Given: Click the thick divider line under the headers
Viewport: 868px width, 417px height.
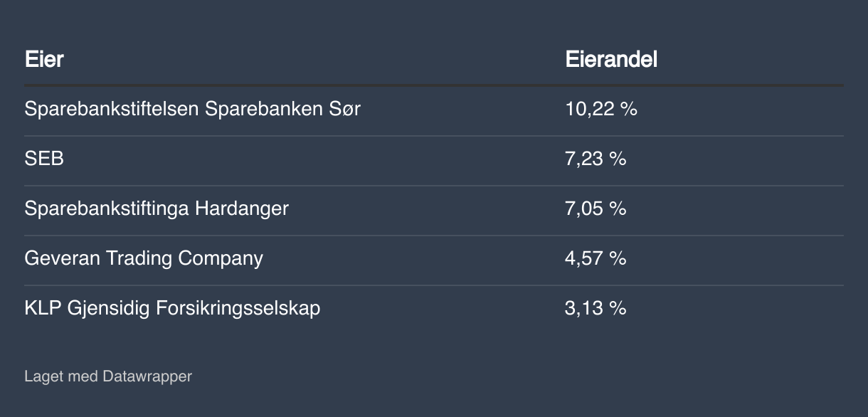Looking at the screenshot, I should (x=434, y=85).
